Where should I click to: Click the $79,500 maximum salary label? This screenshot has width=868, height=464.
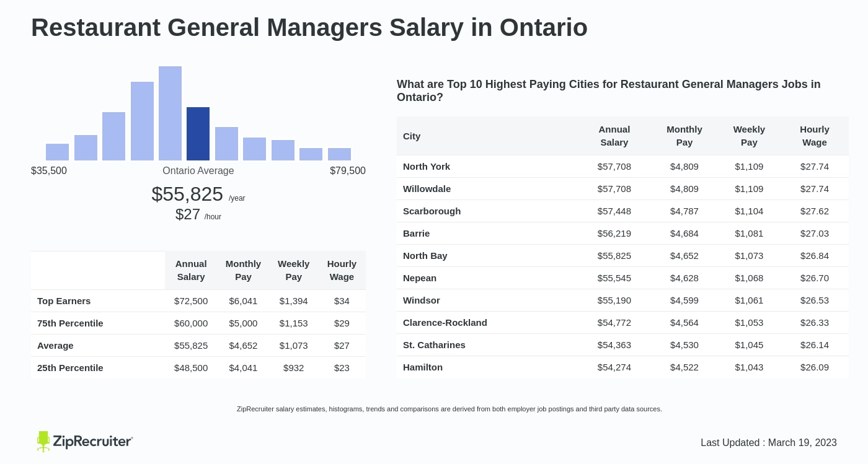point(348,171)
